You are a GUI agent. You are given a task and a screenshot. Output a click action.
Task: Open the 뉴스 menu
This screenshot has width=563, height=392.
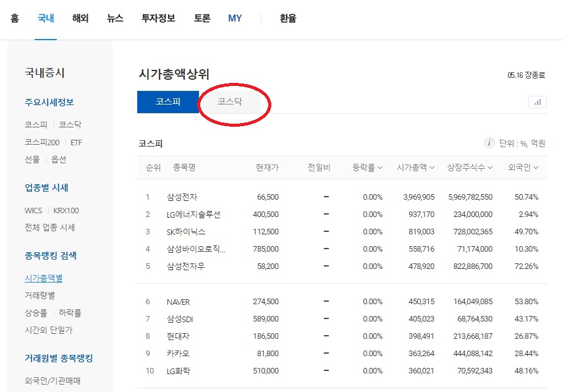115,19
